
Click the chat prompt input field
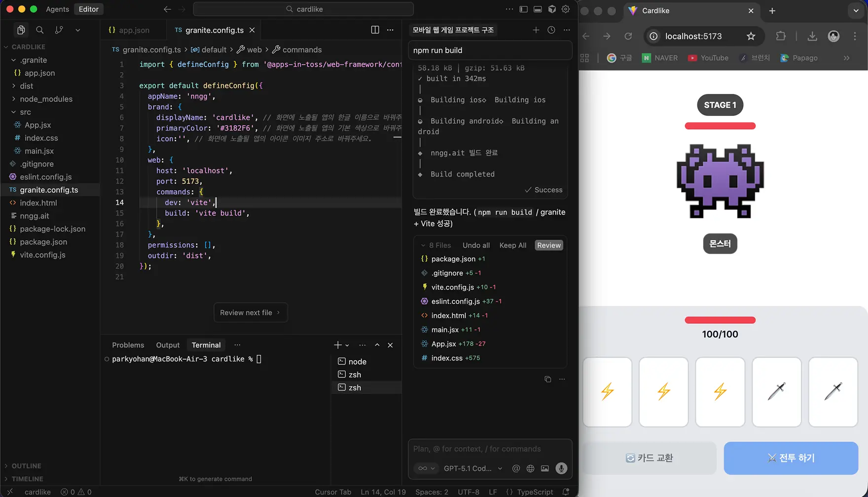coord(490,449)
